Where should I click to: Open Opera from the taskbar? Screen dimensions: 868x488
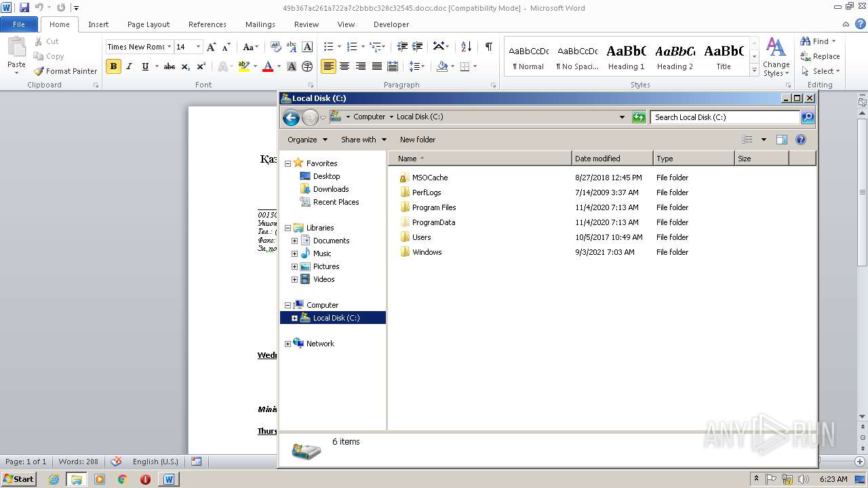(145, 479)
